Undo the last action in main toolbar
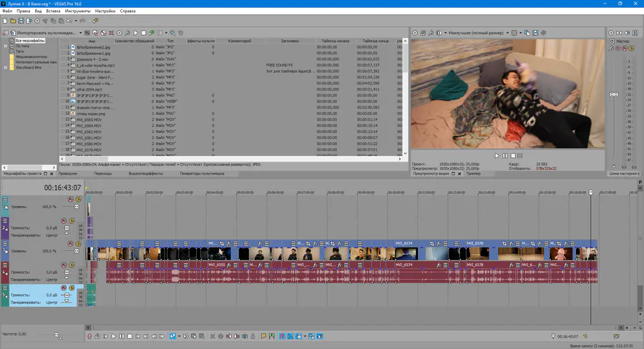 (x=69, y=21)
